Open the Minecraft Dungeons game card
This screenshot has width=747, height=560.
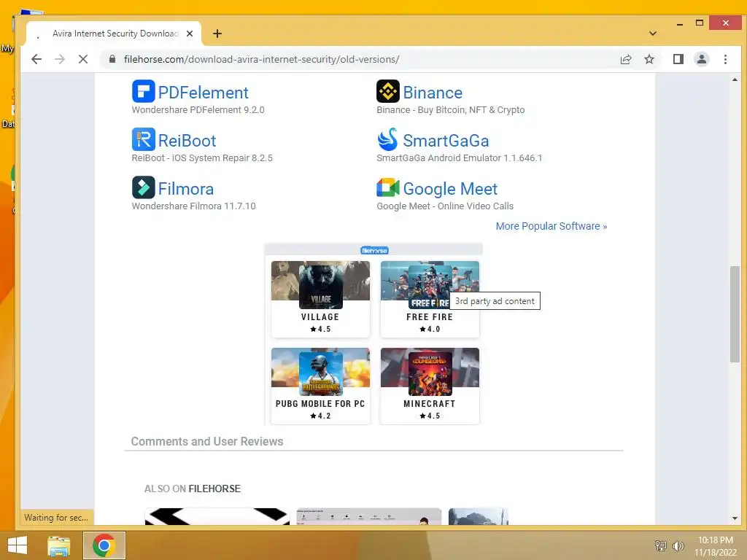click(430, 386)
